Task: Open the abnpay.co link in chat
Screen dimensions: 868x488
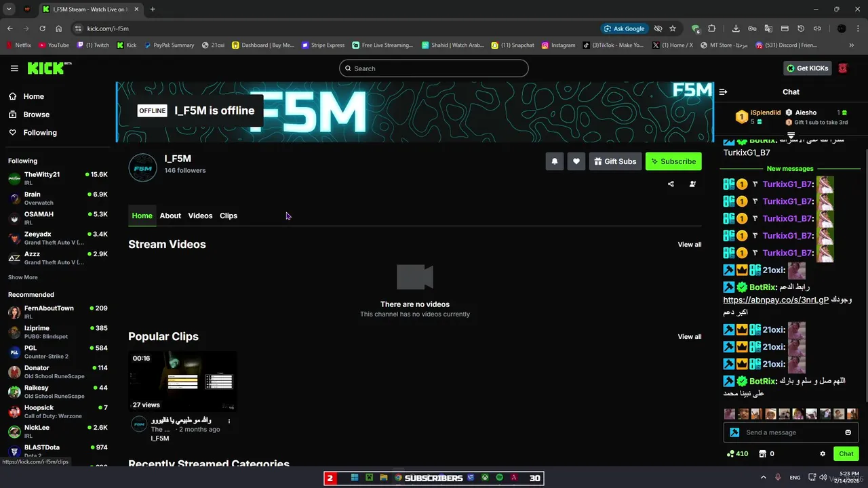Action: 776,300
